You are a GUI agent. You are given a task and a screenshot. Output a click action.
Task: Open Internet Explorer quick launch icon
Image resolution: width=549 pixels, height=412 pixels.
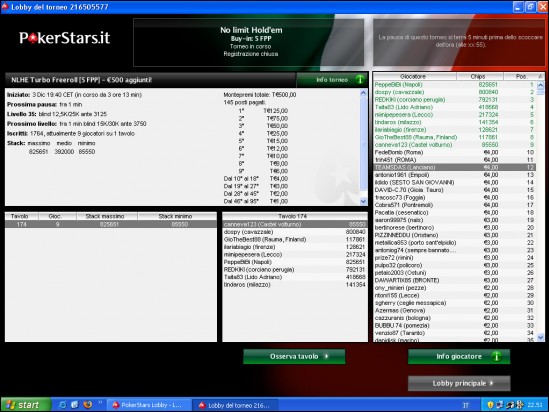[x=62, y=405]
